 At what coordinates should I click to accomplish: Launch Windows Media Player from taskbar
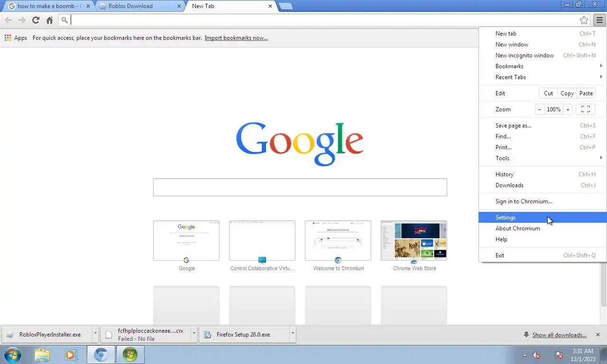click(x=71, y=355)
